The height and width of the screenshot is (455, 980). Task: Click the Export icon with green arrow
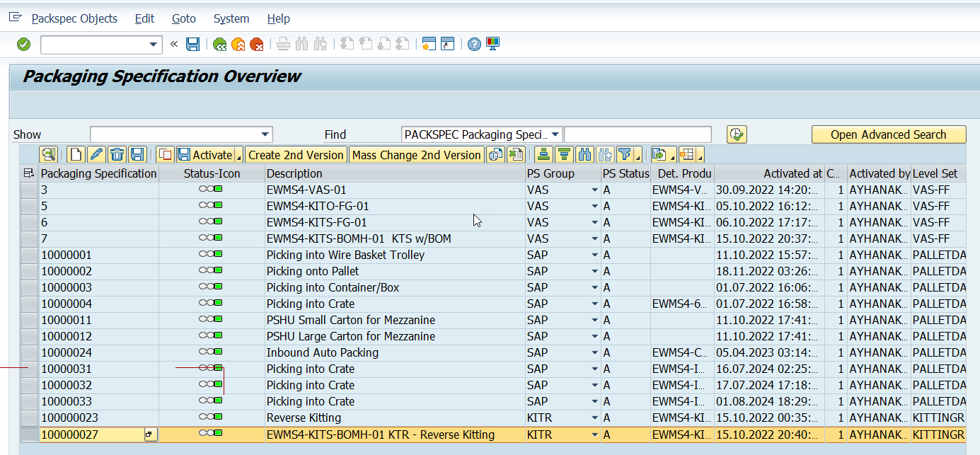(659, 155)
